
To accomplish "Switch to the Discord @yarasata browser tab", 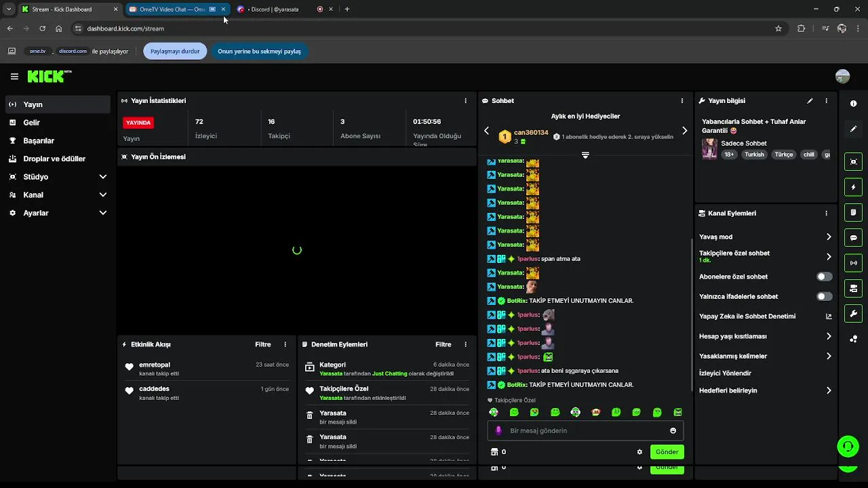I will (275, 9).
